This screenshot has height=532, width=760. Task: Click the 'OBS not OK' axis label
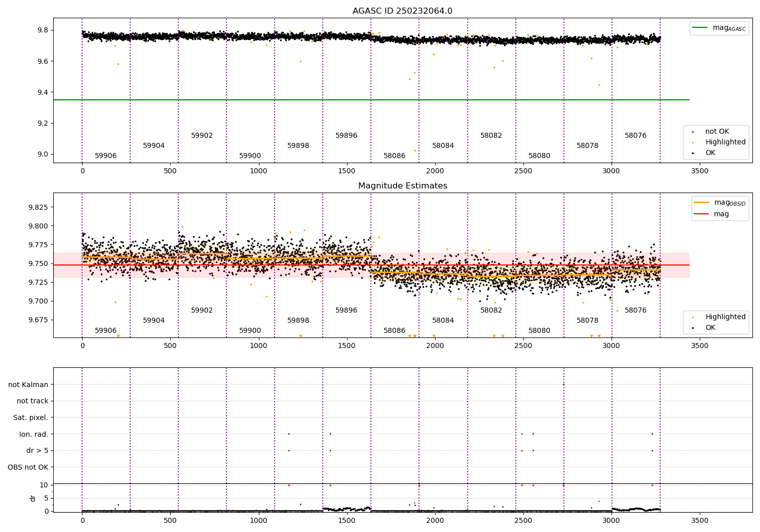(x=28, y=467)
